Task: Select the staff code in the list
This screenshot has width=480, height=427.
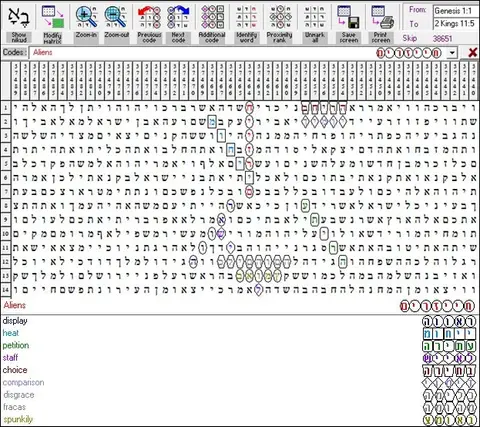Action: (x=10, y=358)
